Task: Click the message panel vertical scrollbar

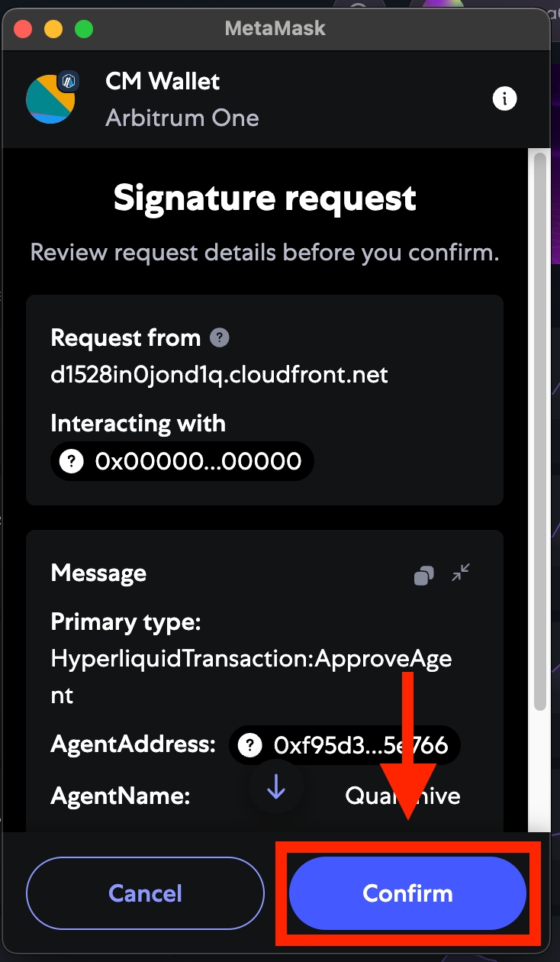Action: coord(540,435)
